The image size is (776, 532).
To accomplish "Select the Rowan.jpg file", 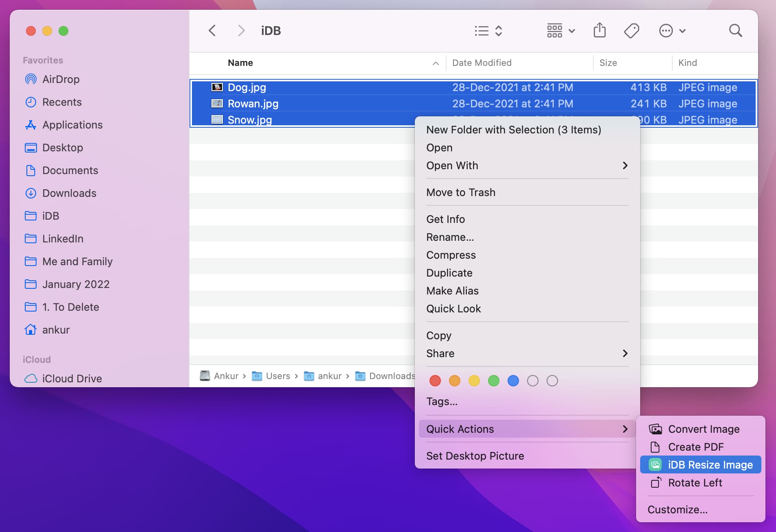I will (473, 104).
